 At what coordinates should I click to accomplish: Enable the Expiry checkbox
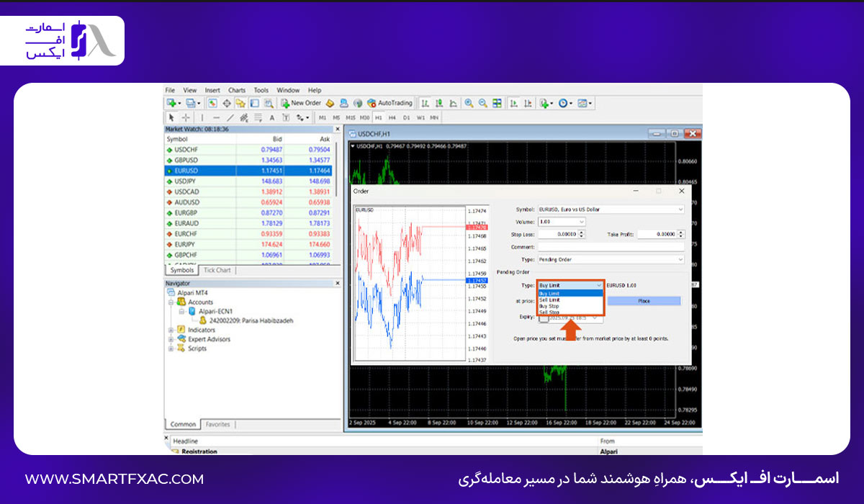544,317
